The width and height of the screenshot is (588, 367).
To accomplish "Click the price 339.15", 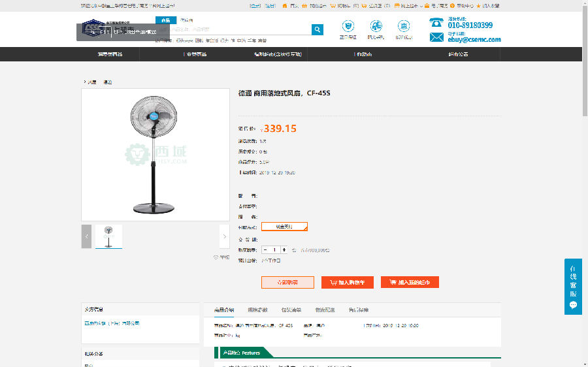I will 280,128.
